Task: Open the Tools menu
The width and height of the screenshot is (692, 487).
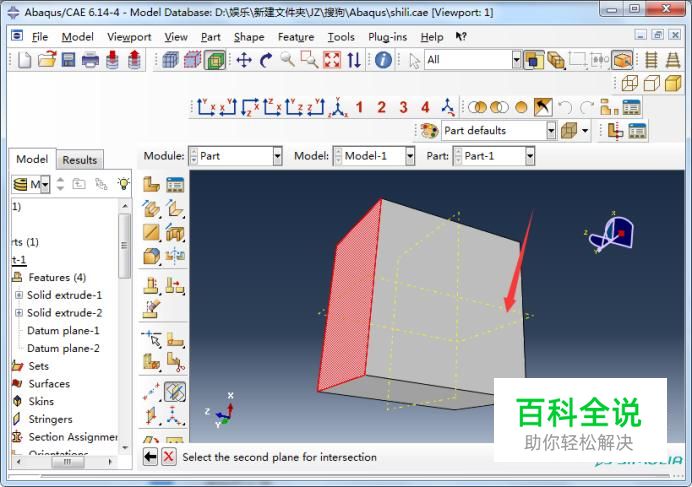Action: [x=341, y=37]
